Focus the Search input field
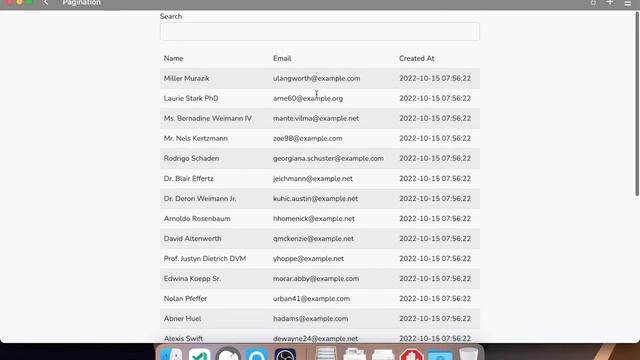 coord(320,31)
